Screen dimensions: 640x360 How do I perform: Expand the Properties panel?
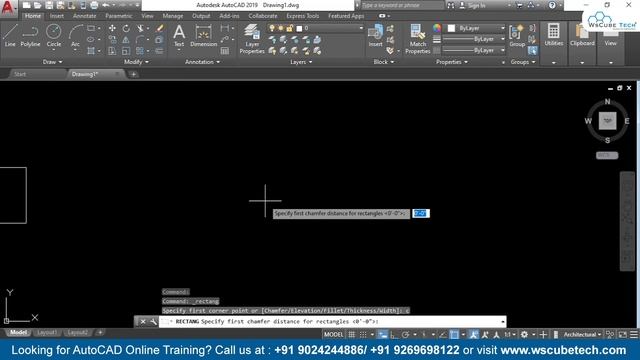(452, 62)
